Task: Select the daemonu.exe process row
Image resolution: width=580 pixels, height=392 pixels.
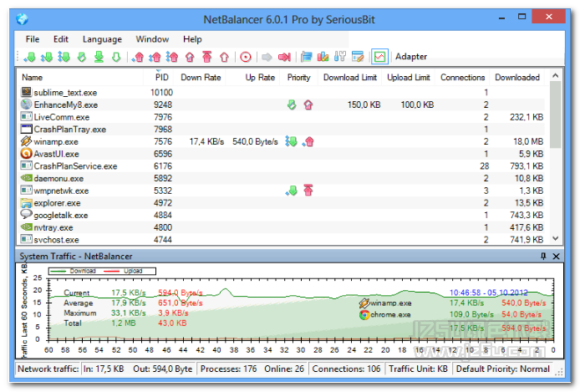Action: pyautogui.click(x=282, y=178)
